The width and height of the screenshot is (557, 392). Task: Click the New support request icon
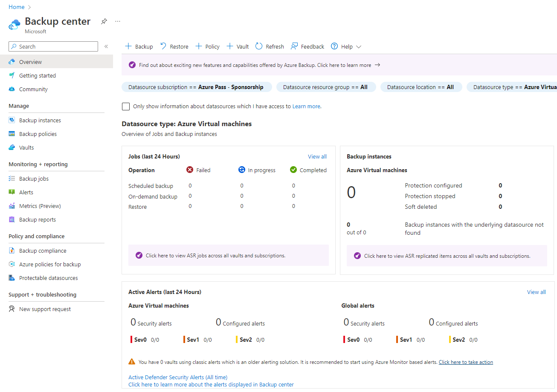coord(12,309)
